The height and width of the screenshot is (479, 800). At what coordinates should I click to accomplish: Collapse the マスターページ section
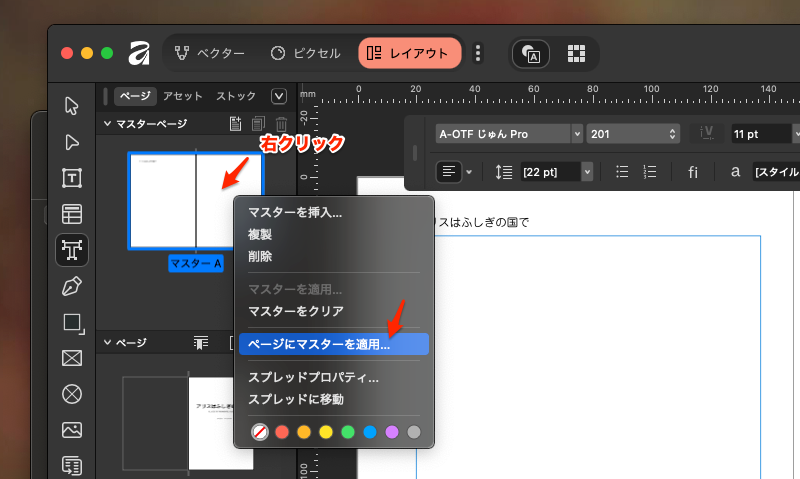pos(106,124)
